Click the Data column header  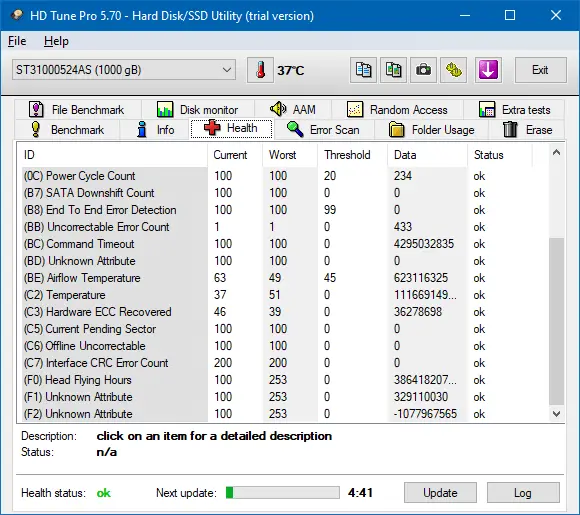(x=428, y=155)
